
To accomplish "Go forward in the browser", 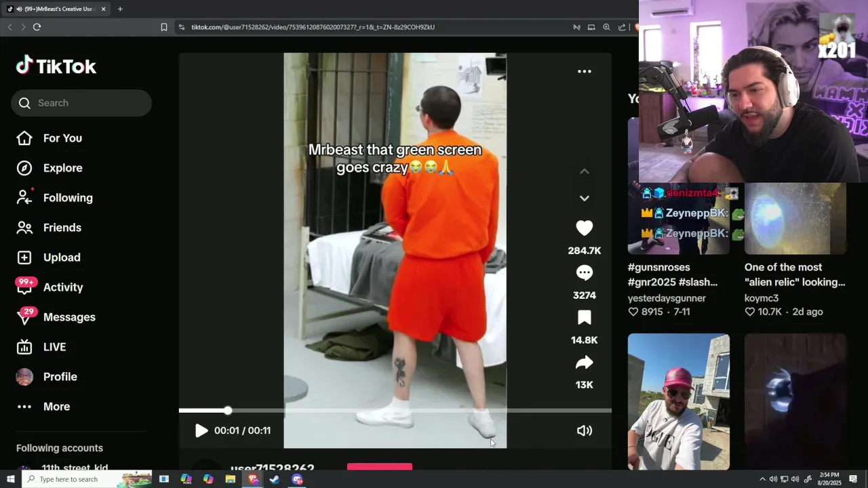I will coord(23,27).
